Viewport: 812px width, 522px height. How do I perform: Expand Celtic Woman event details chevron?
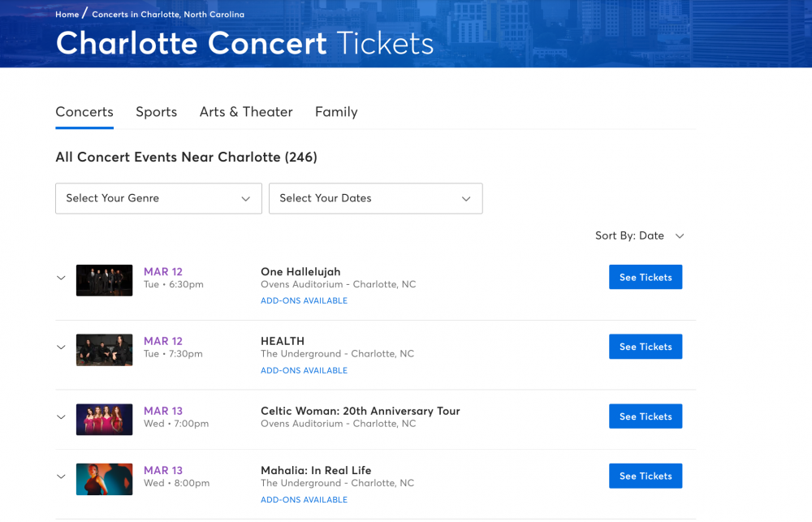point(61,417)
